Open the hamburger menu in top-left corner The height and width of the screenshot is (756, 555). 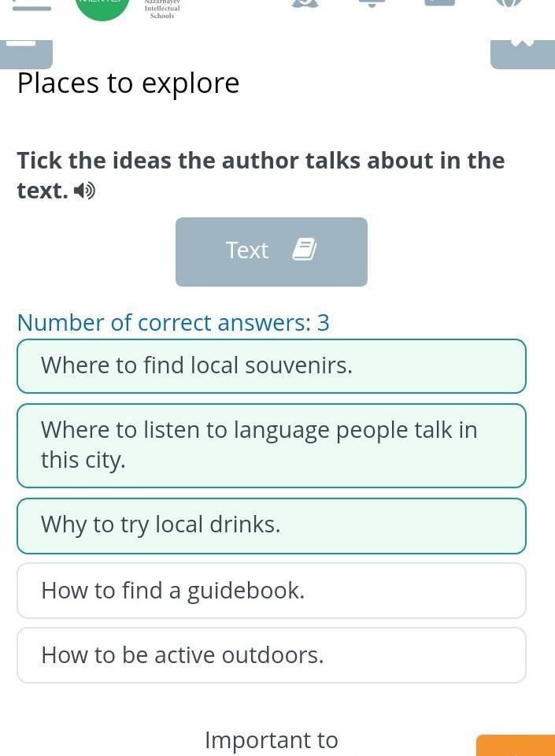click(x=31, y=7)
